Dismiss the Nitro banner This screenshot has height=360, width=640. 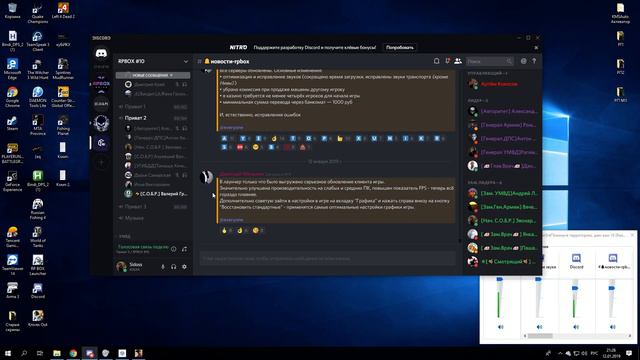coord(536,47)
